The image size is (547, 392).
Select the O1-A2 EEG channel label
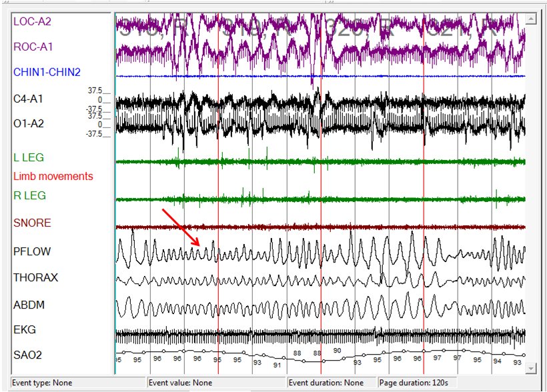28,123
